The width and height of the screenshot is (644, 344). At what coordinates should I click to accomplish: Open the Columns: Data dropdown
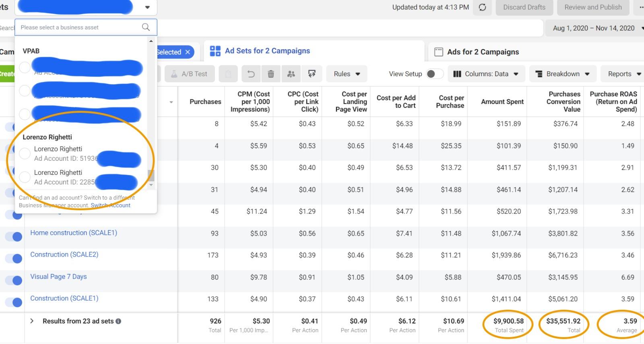(x=486, y=74)
